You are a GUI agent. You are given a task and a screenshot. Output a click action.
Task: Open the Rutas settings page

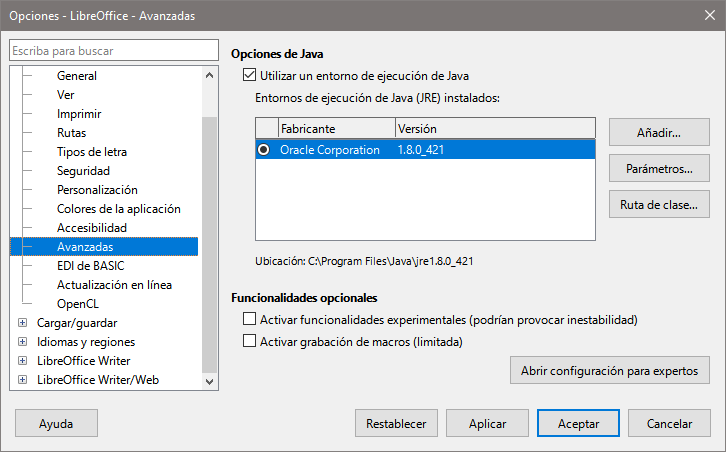[71, 133]
